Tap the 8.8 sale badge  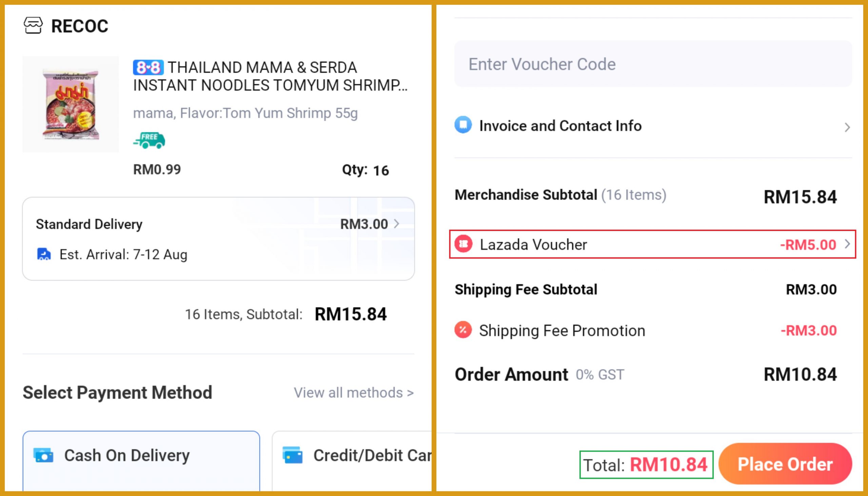point(148,68)
